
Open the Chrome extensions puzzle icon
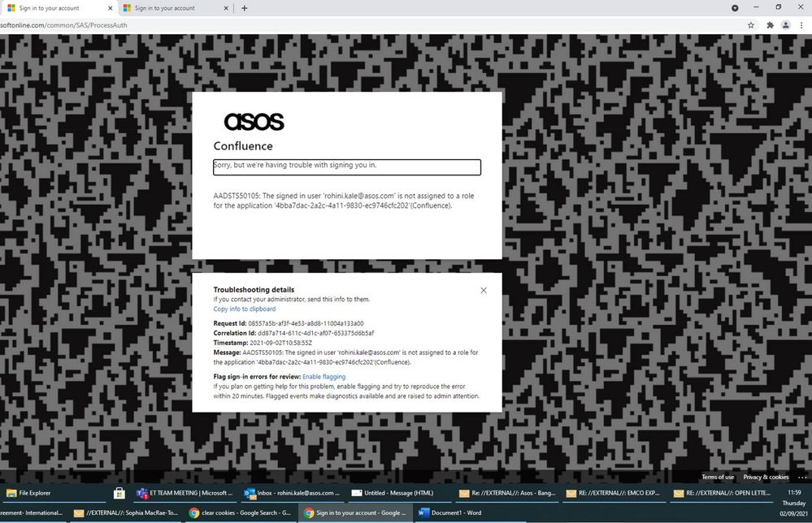point(770,25)
